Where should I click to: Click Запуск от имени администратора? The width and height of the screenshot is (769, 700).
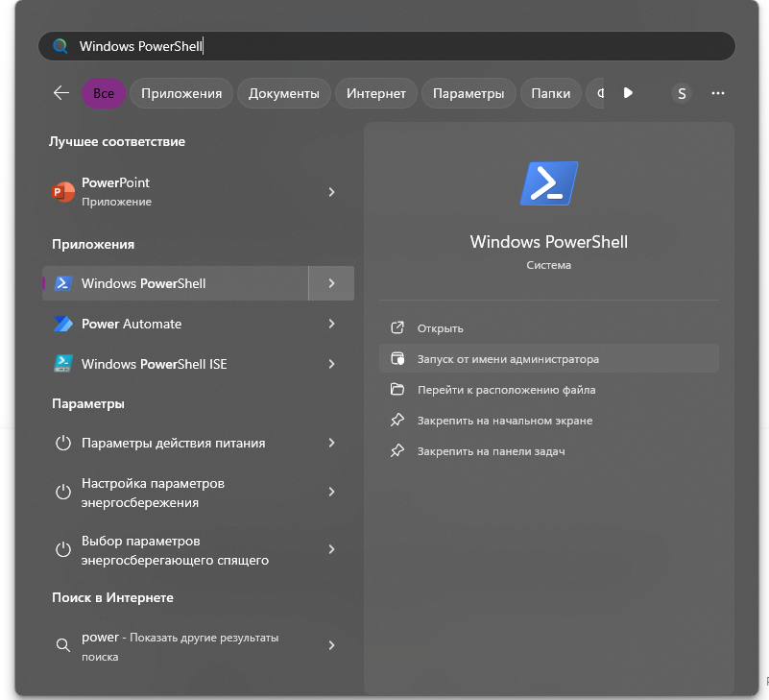508,359
